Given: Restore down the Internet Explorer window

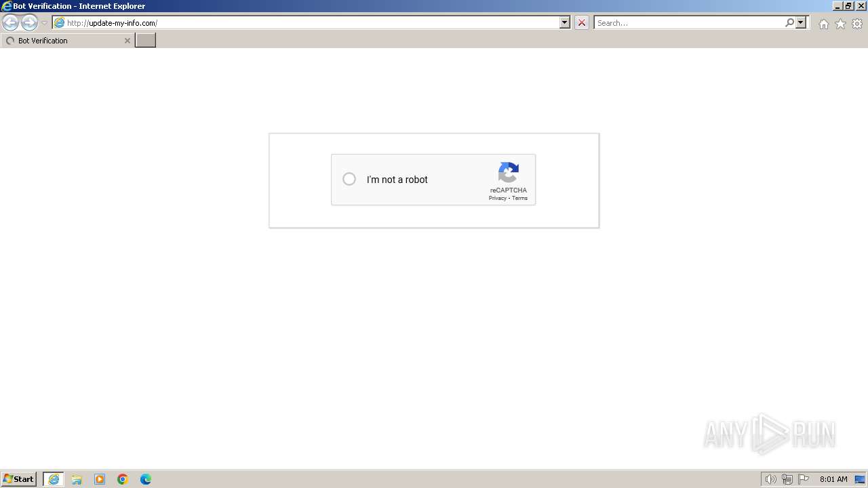Looking at the screenshot, I should pyautogui.click(x=848, y=6).
